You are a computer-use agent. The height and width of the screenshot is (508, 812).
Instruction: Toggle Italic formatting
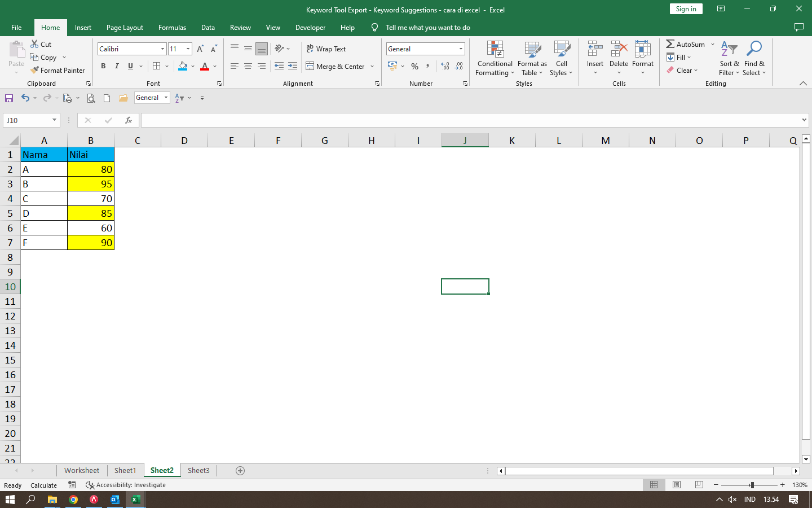[117, 66]
